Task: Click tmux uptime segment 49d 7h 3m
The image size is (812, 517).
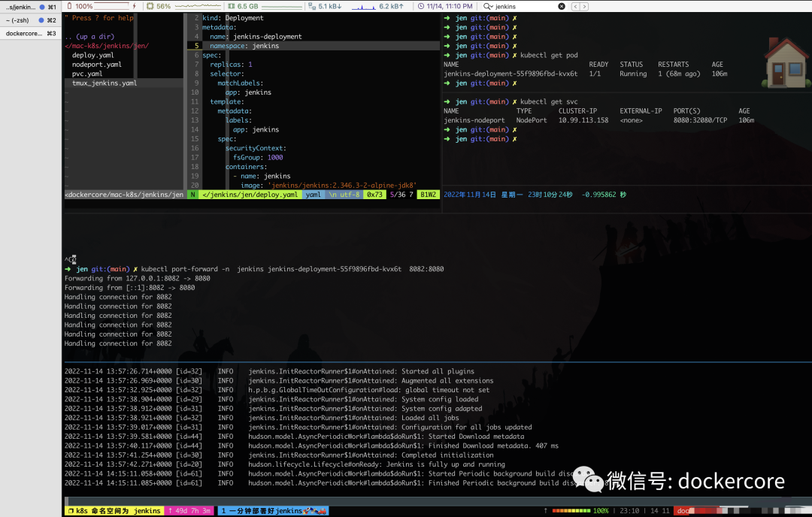Action: [189, 511]
